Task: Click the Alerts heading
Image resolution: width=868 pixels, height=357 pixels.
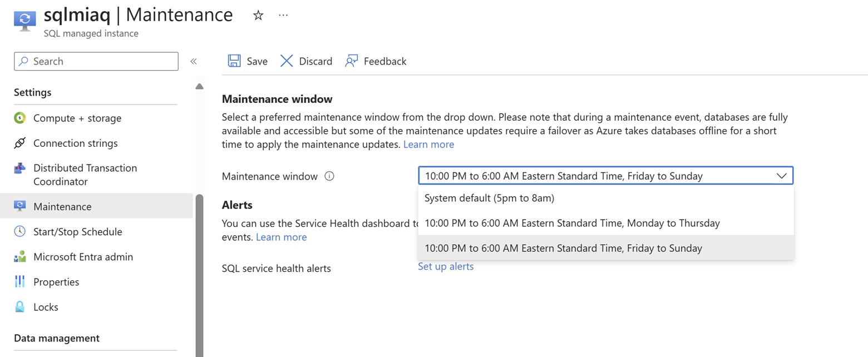Action: 237,205
